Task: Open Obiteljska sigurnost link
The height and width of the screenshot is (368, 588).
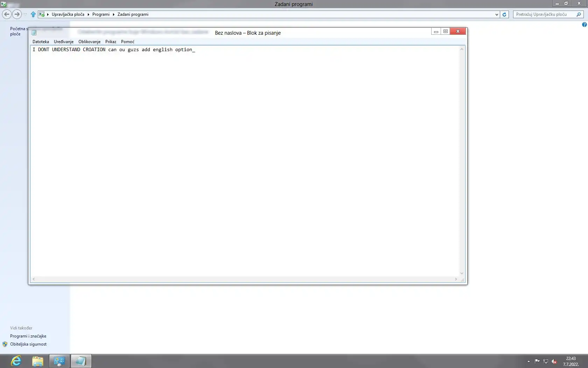Action: pyautogui.click(x=28, y=344)
